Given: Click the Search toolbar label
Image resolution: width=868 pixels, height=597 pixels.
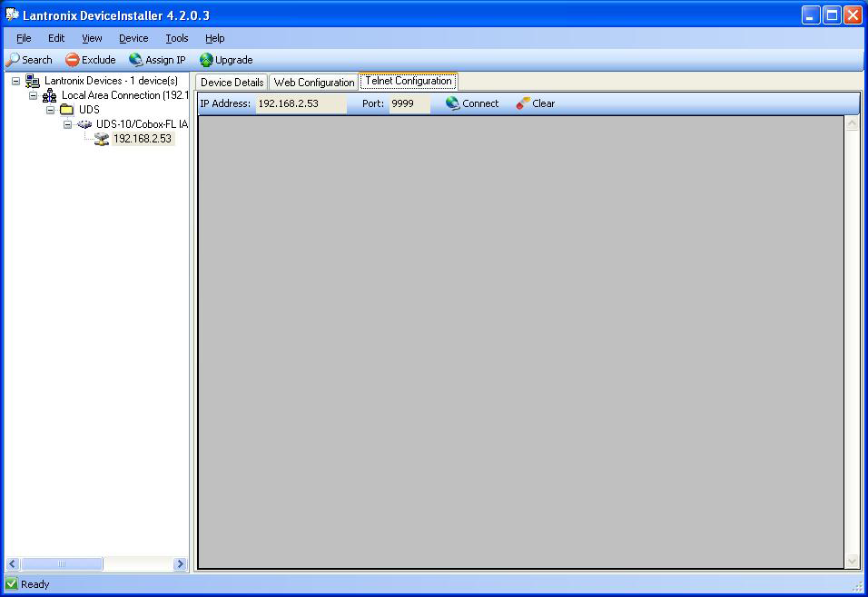Looking at the screenshot, I should 37,60.
